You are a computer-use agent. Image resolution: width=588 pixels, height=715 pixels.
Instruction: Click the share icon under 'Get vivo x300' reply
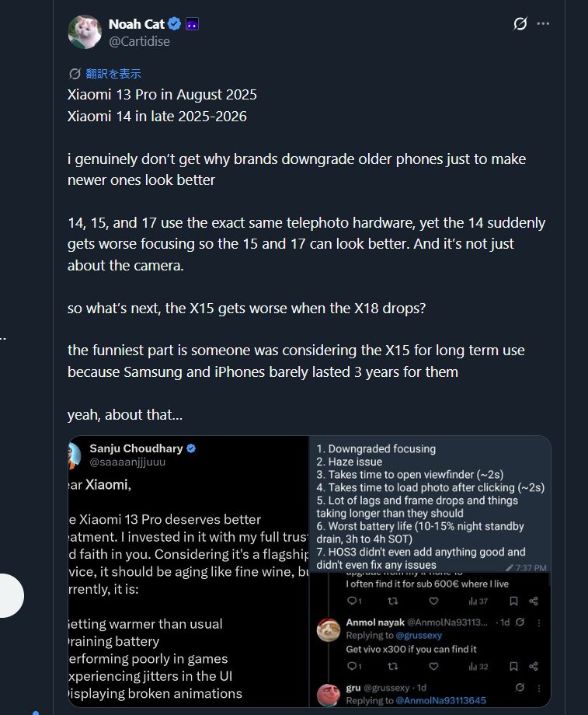tap(534, 666)
